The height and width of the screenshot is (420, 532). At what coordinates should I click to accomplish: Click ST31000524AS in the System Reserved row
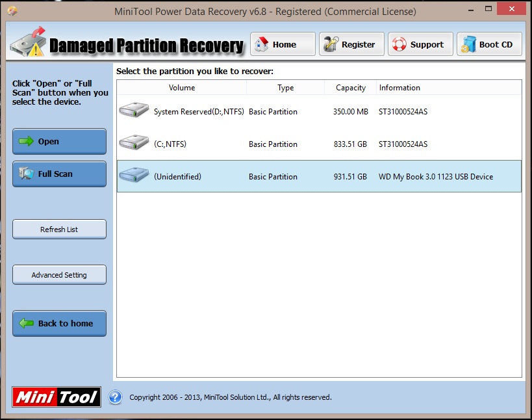[x=403, y=112]
